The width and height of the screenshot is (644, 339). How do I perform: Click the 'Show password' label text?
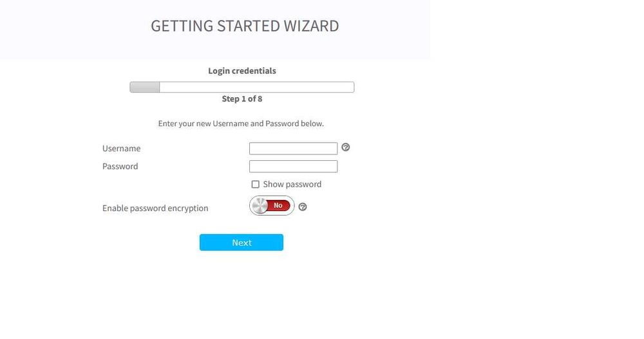coord(292,184)
